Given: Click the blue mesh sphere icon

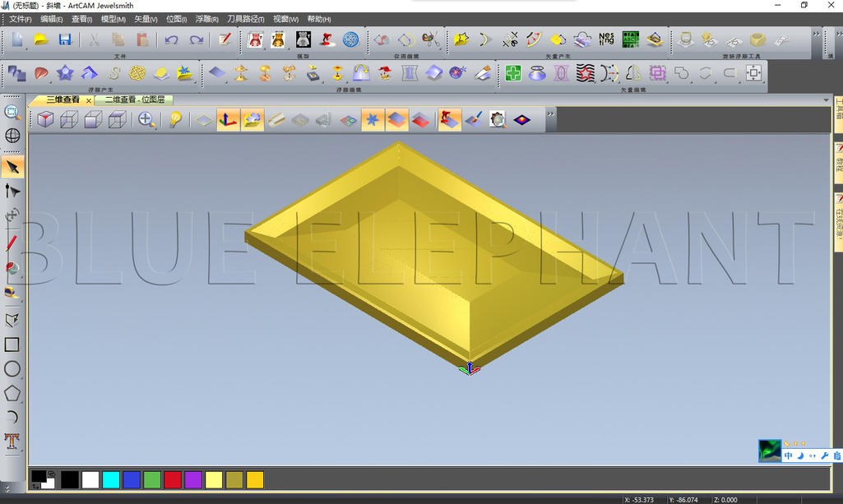Looking at the screenshot, I should coord(351,39).
